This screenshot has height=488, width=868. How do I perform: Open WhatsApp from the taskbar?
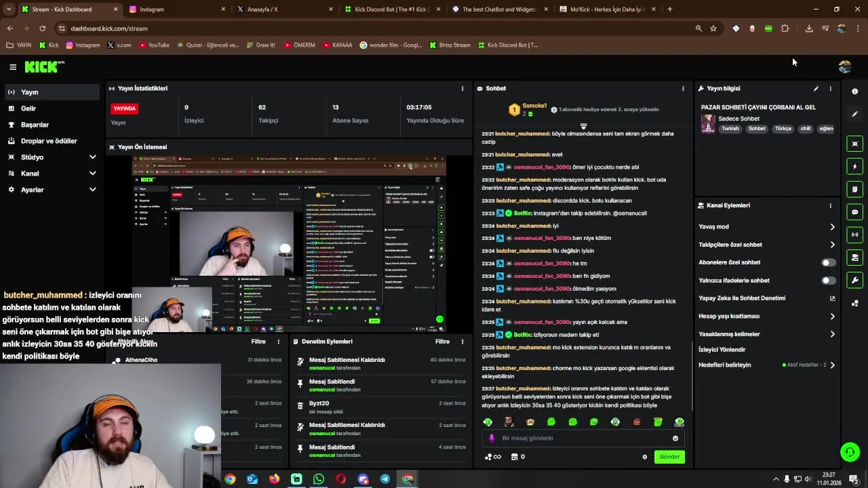point(319,479)
